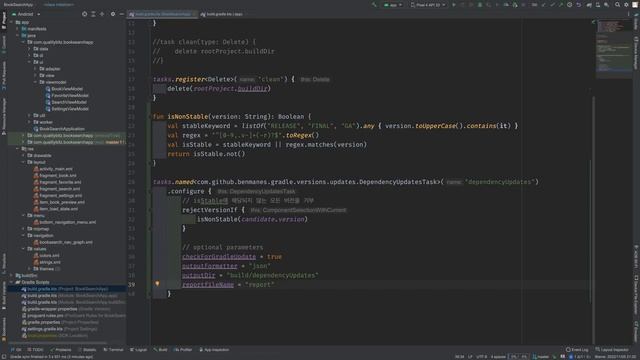Click Expand All in Project panel header
The height and width of the screenshot is (360, 640).
(x=93, y=14)
